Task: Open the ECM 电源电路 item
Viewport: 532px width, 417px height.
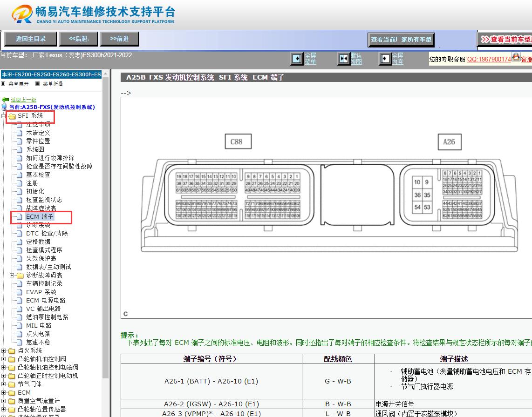Action: (46, 300)
